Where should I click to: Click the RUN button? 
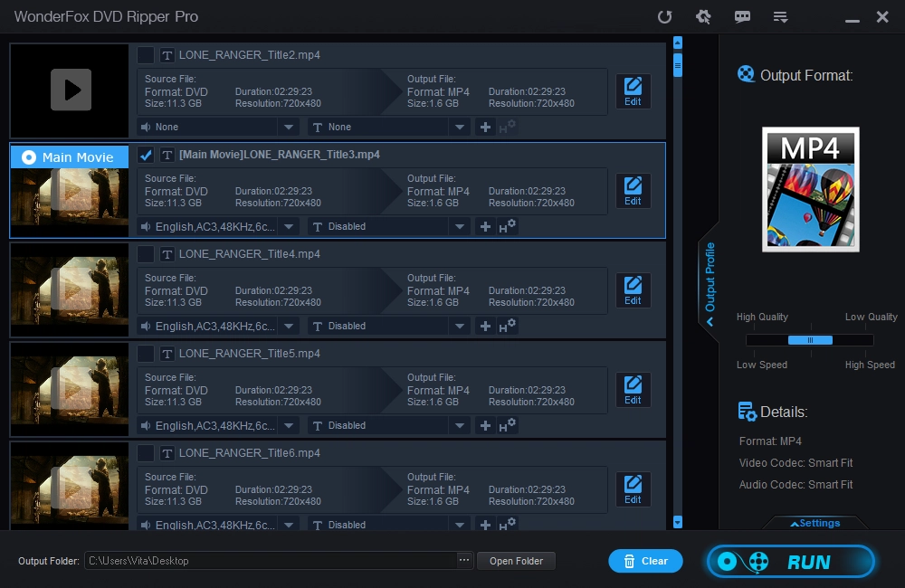pyautogui.click(x=791, y=561)
